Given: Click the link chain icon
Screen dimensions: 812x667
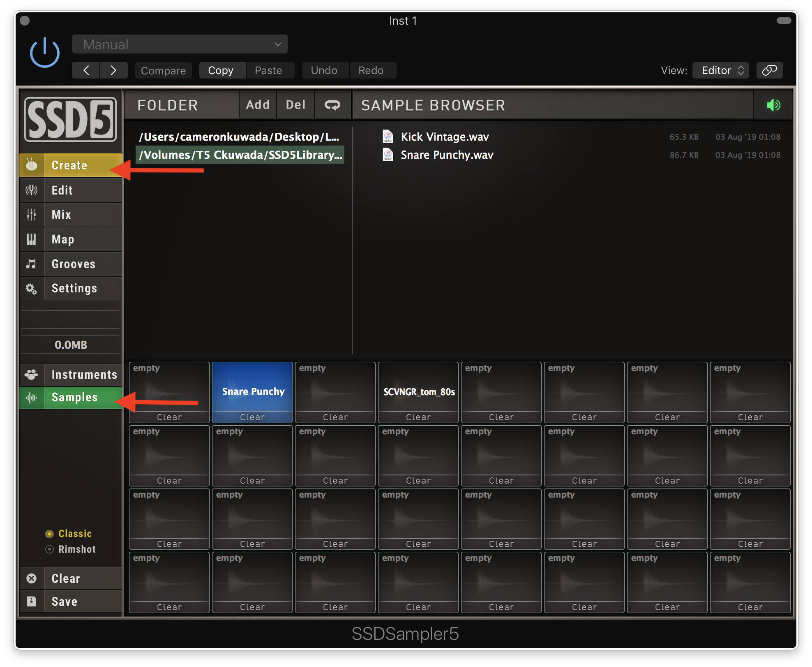Looking at the screenshot, I should pyautogui.click(x=769, y=70).
